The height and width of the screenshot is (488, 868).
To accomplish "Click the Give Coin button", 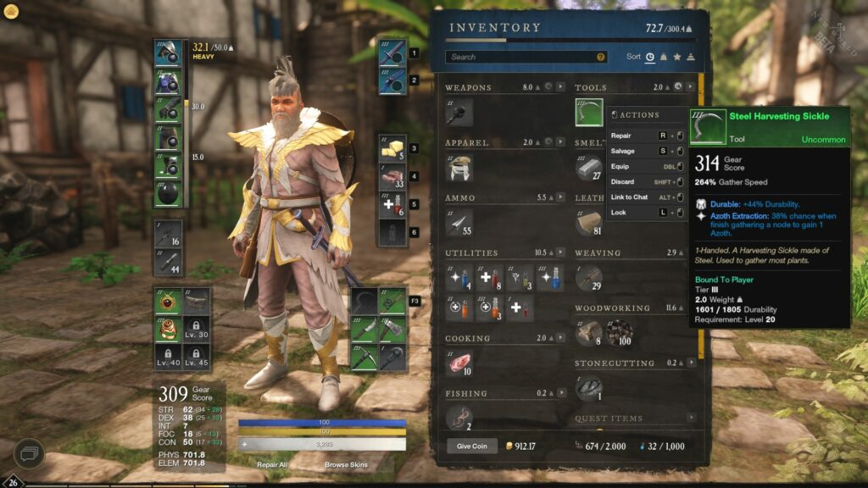I will pyautogui.click(x=471, y=446).
